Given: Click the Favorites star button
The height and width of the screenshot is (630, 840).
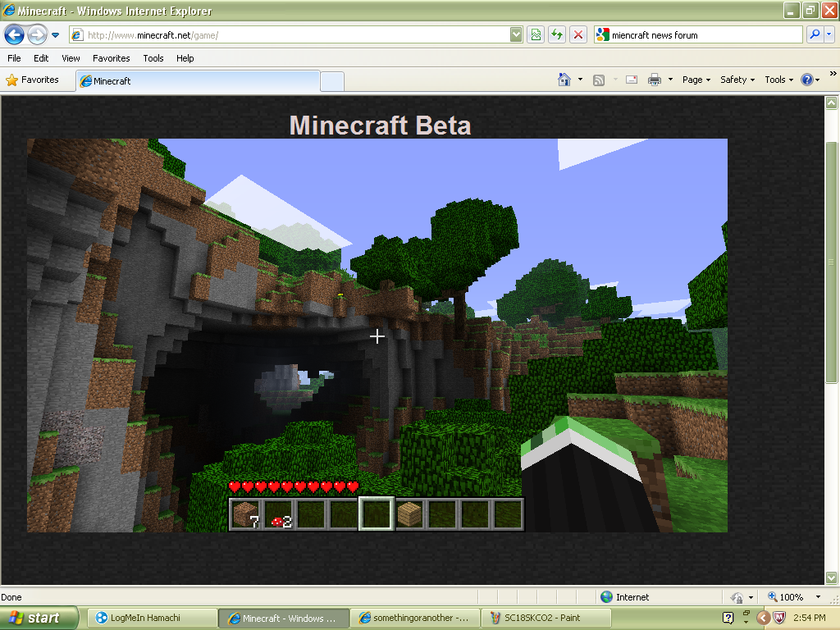Looking at the screenshot, I should coord(33,80).
